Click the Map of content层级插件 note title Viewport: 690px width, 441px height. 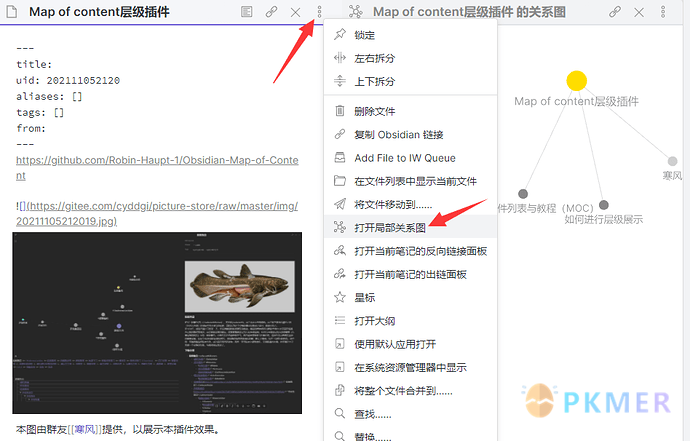pyautogui.click(x=99, y=12)
